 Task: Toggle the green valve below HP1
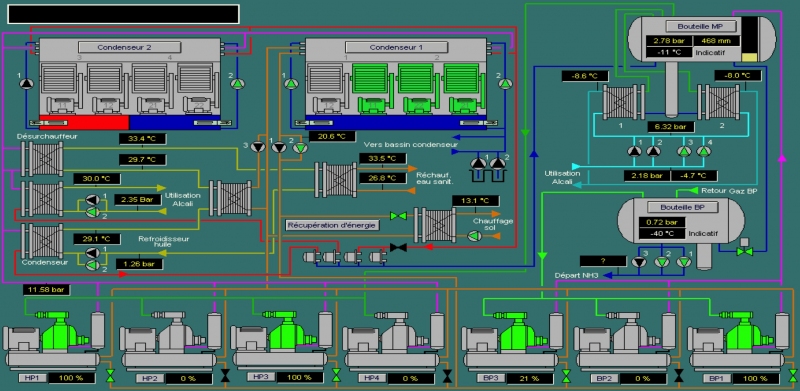110,377
